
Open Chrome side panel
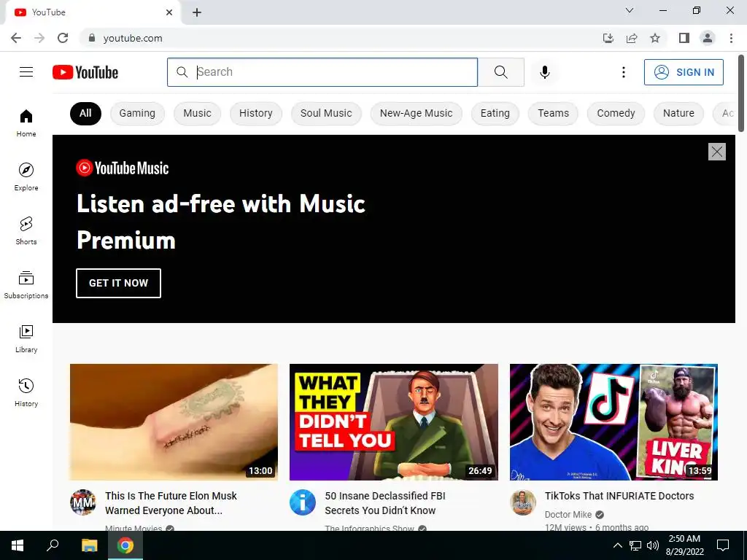click(684, 38)
